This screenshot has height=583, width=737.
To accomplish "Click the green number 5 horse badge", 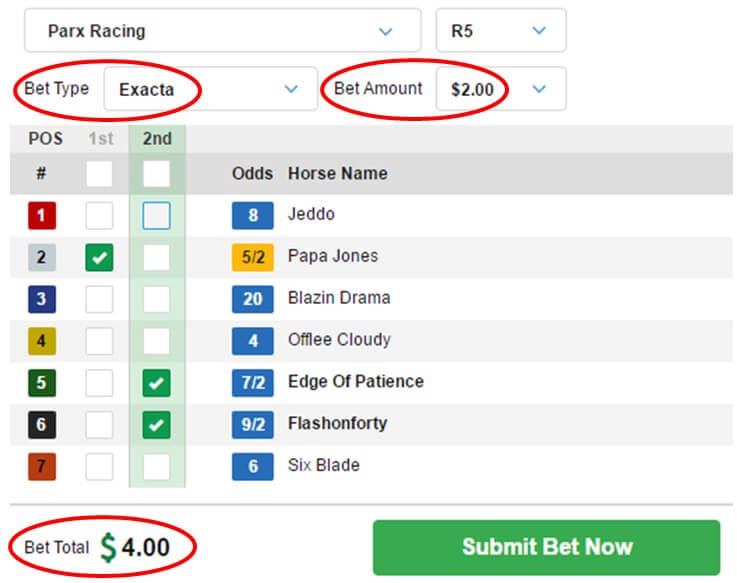I will point(41,382).
